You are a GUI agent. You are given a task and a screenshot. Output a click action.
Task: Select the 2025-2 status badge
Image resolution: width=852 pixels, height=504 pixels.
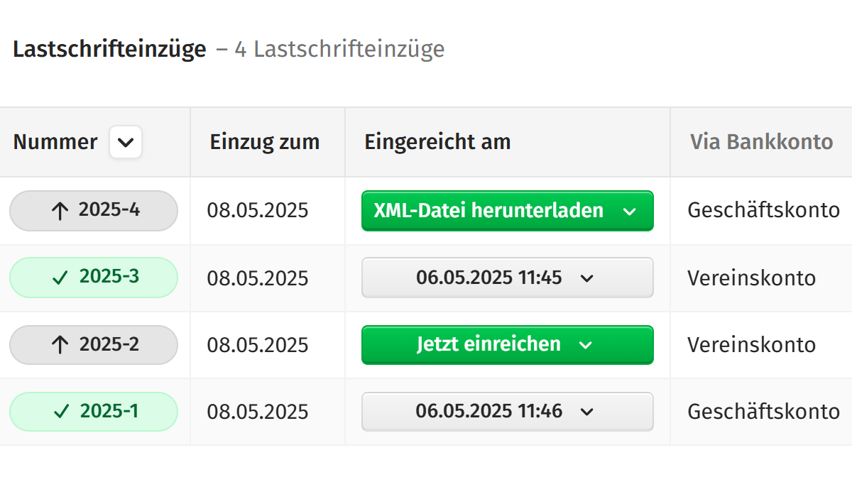(x=94, y=344)
